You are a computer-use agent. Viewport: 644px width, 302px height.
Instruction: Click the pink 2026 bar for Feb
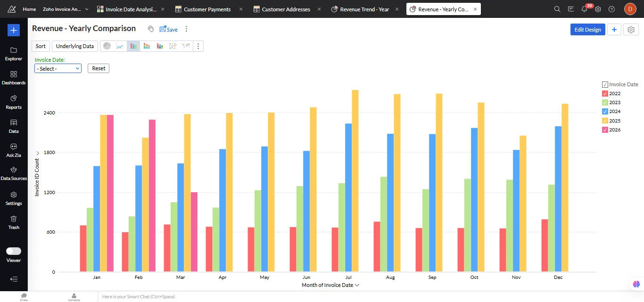pos(152,196)
